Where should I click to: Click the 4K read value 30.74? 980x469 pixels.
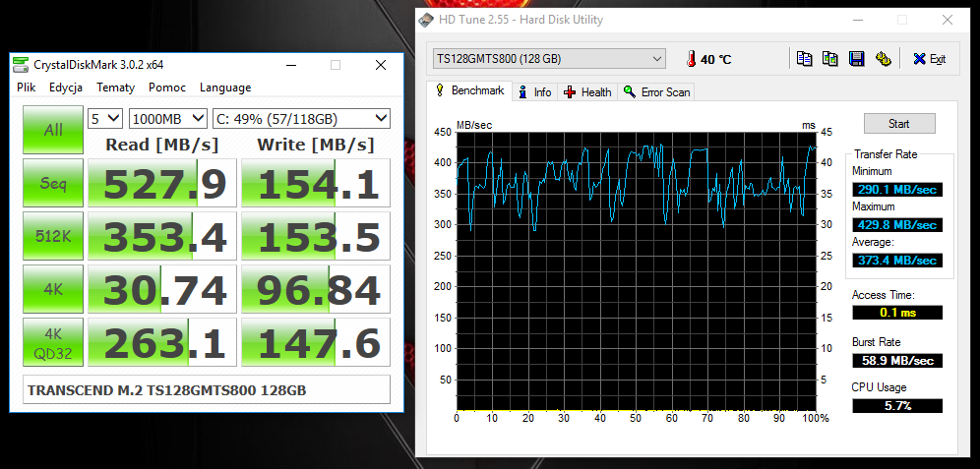162,289
